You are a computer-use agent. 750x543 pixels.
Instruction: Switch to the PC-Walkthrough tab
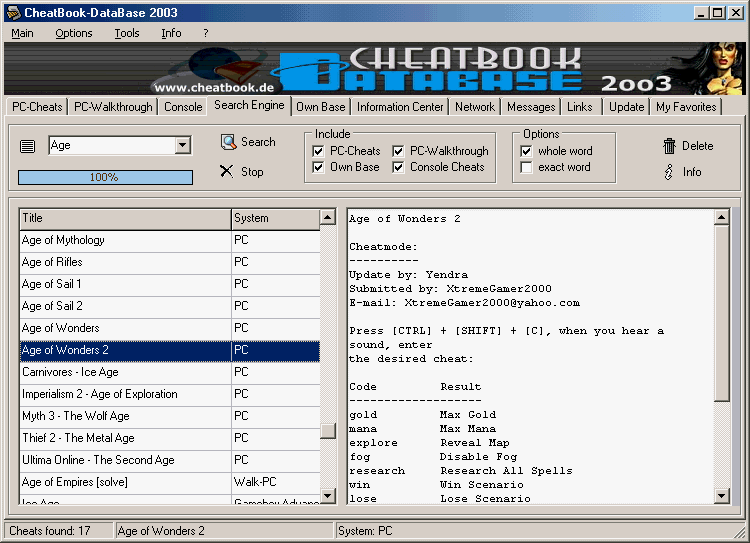coord(114,107)
